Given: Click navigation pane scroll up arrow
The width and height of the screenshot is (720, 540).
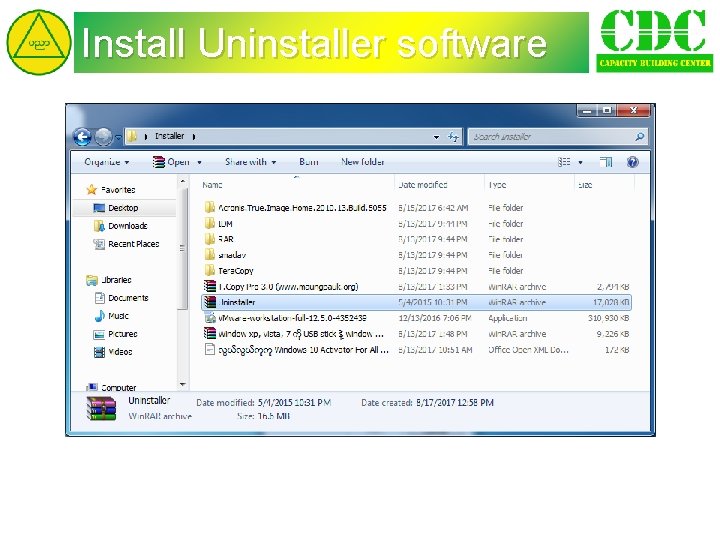Looking at the screenshot, I should (183, 182).
